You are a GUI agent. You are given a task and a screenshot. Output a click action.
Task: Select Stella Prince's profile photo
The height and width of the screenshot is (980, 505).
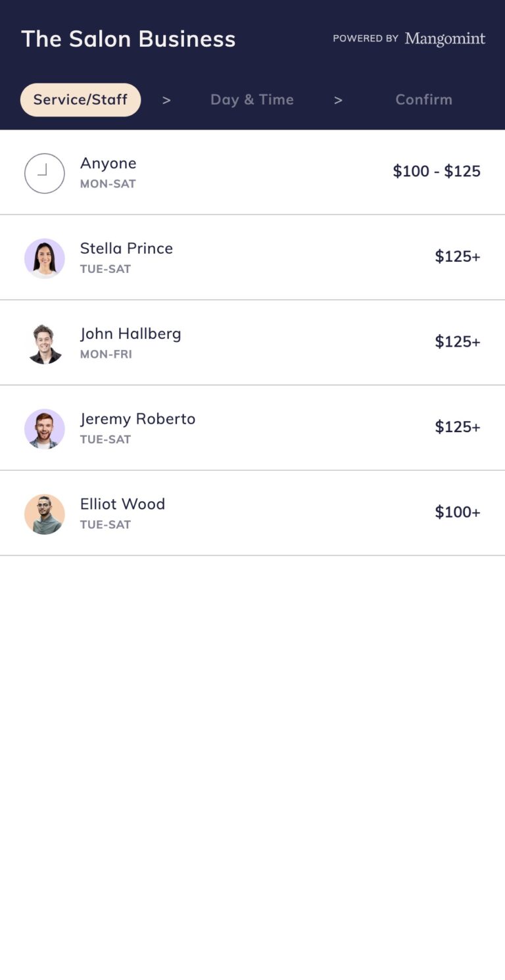(x=45, y=258)
